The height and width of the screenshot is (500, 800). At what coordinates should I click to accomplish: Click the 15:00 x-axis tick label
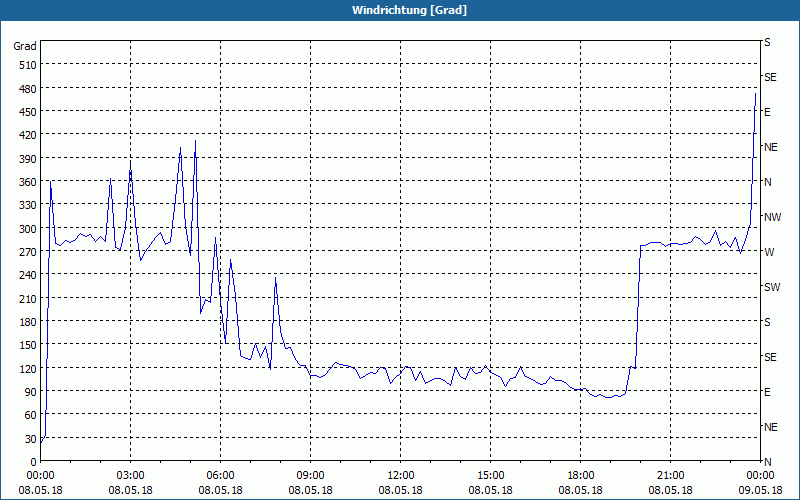(490, 476)
